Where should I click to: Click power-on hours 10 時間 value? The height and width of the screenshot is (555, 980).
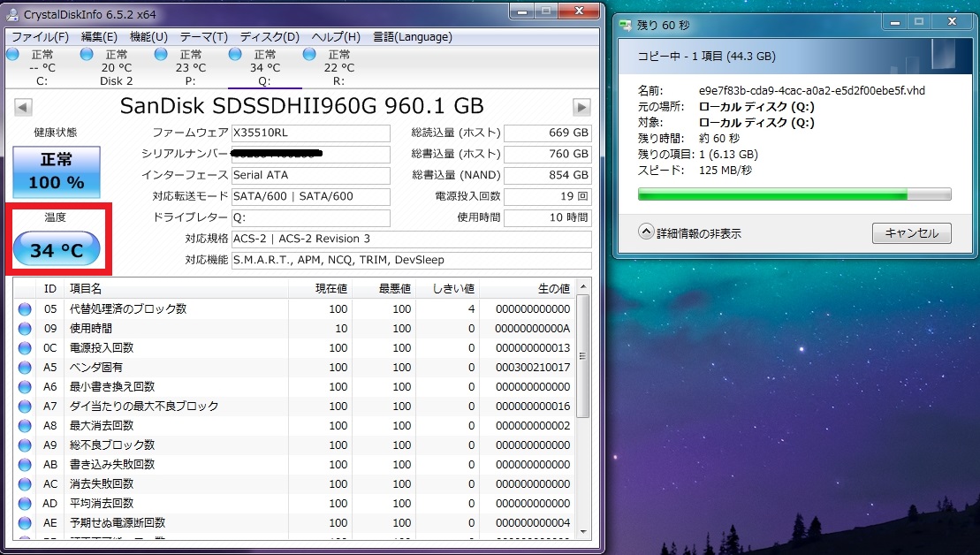click(x=548, y=217)
